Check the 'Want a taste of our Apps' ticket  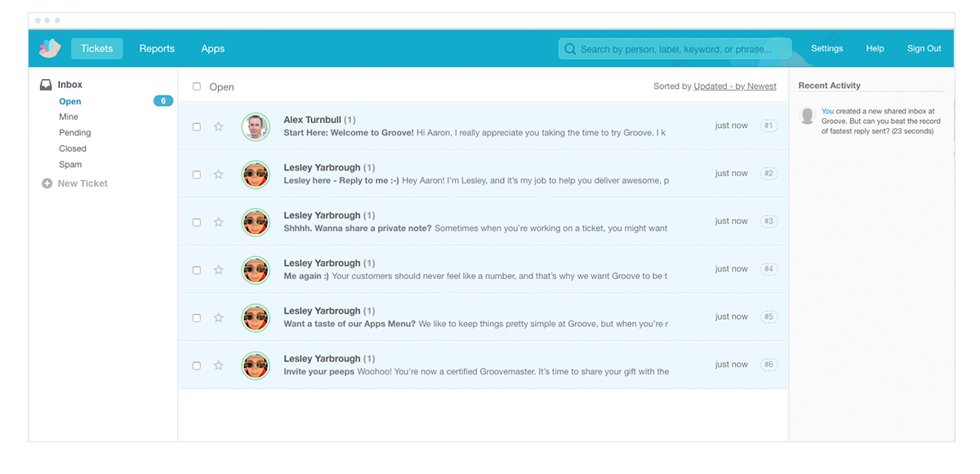(197, 317)
